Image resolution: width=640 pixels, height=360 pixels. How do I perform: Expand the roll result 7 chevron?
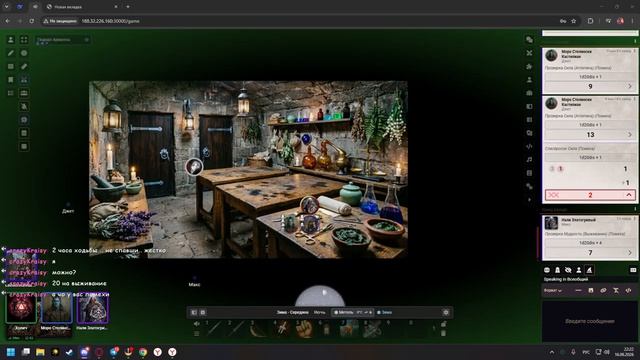629,253
